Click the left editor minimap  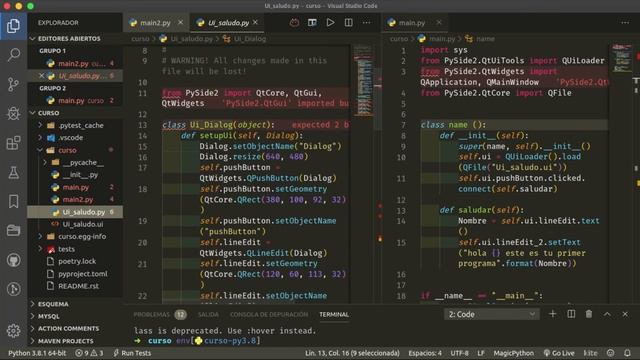click(363, 81)
